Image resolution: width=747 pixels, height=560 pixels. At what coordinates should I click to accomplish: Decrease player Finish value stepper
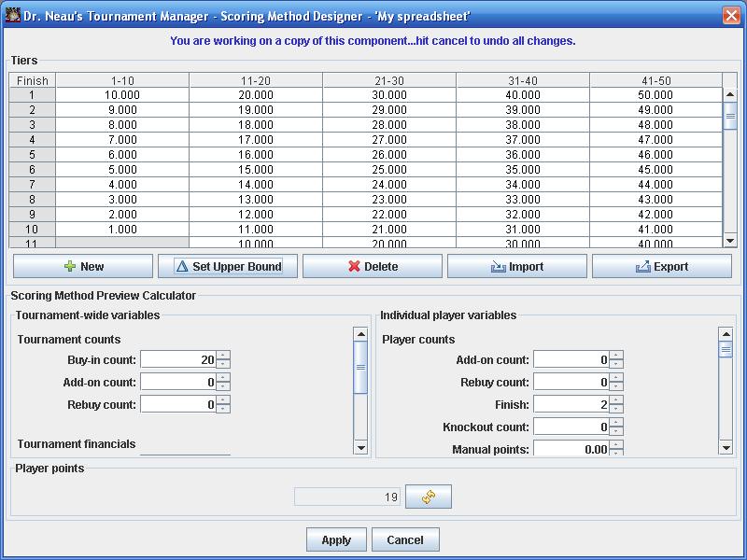coord(616,409)
